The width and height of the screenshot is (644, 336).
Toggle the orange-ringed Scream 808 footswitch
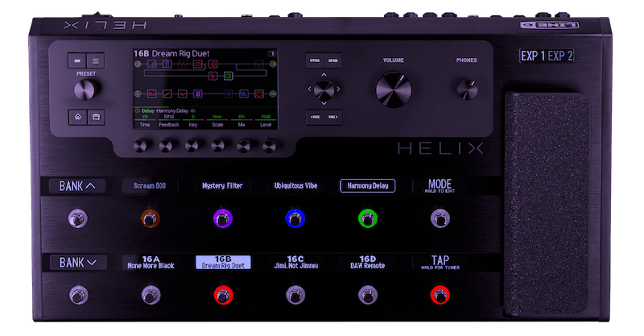click(x=150, y=218)
